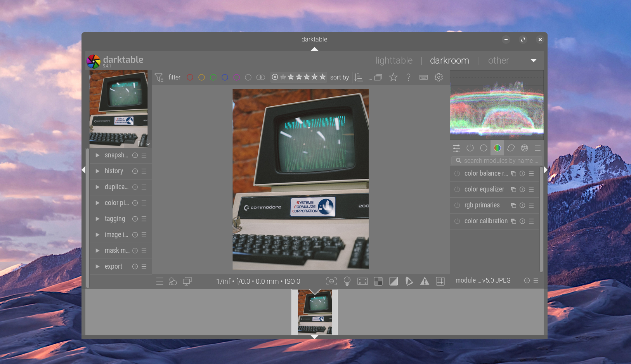Toggle second darkroom window display
Image resolution: width=631 pixels, height=364 pixels.
187,281
